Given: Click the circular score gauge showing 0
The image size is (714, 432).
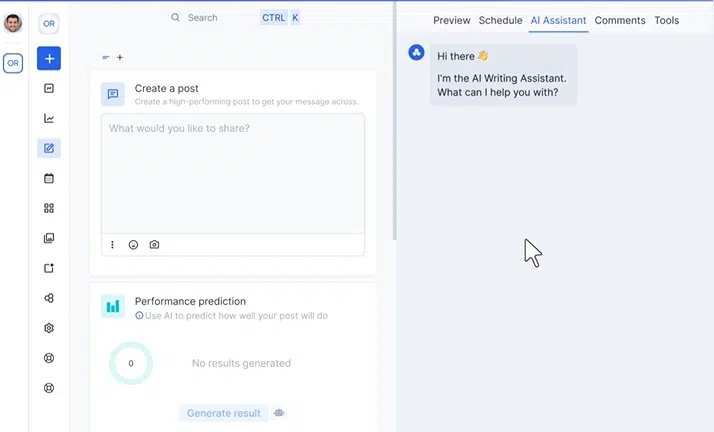Looking at the screenshot, I should coord(131,363).
